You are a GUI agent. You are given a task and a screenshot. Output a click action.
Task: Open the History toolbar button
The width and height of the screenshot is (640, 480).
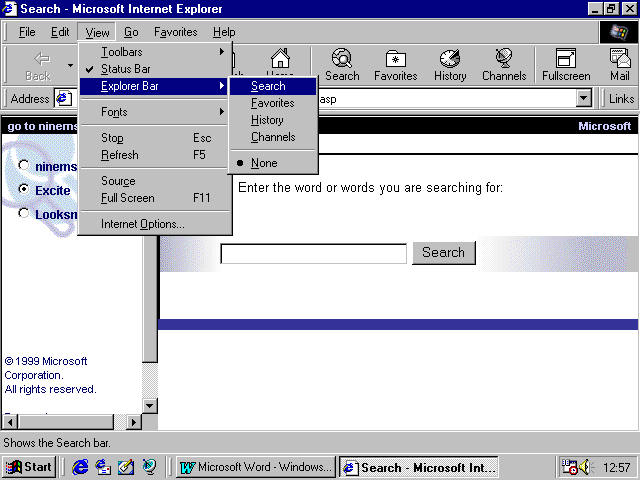tap(450, 64)
